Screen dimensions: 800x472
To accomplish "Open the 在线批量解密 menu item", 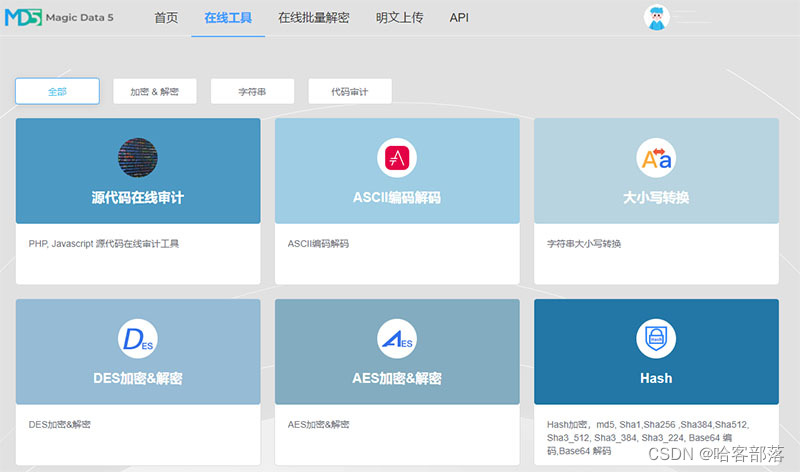I will [x=314, y=18].
